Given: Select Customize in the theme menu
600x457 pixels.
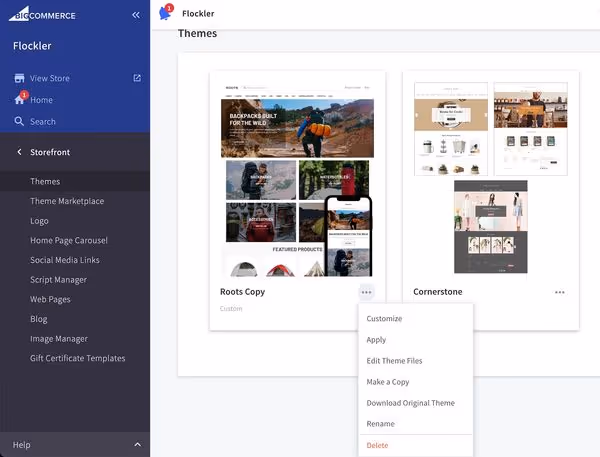Looking at the screenshot, I should [x=416, y=318].
